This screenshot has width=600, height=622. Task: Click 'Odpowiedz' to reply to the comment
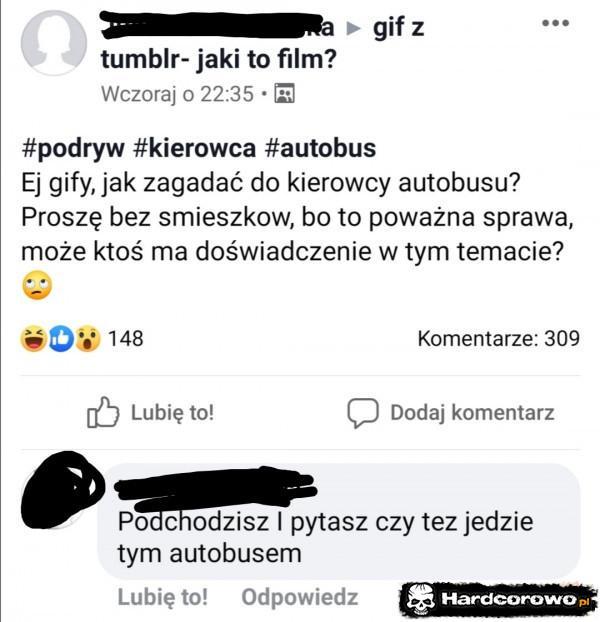(x=300, y=597)
